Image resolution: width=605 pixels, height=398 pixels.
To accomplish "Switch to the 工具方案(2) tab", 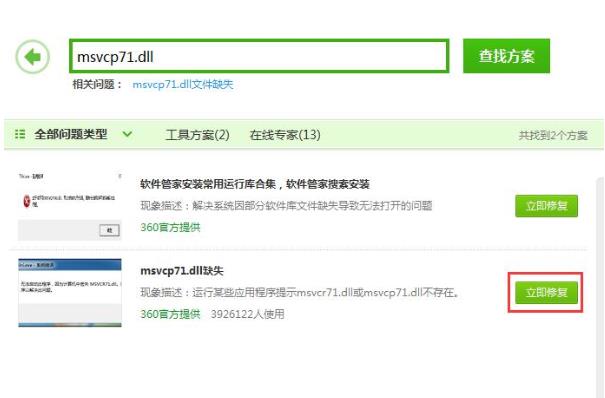I will 197,135.
